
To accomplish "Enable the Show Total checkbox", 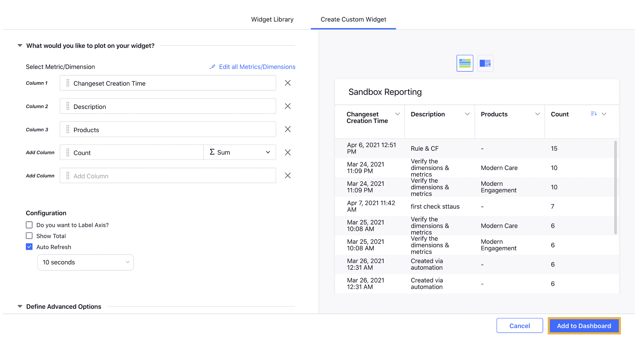I will pyautogui.click(x=29, y=235).
